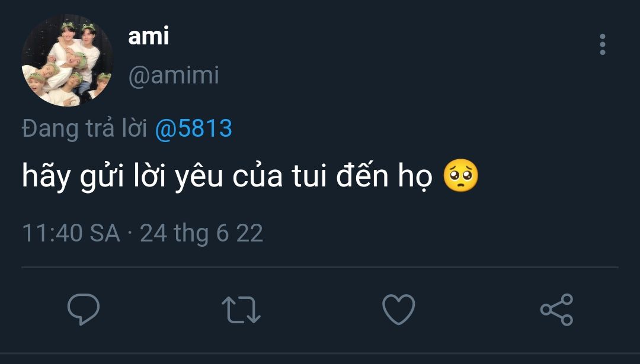Retweet this post using the arrows icon
This screenshot has width=640, height=364.
241,310
